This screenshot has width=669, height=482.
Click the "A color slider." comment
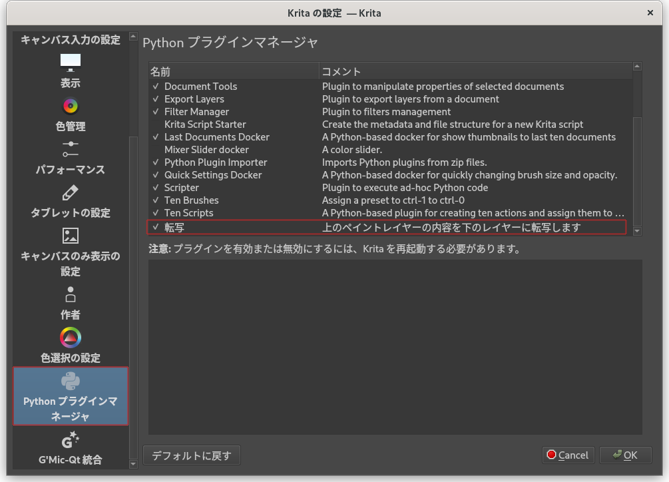[352, 150]
